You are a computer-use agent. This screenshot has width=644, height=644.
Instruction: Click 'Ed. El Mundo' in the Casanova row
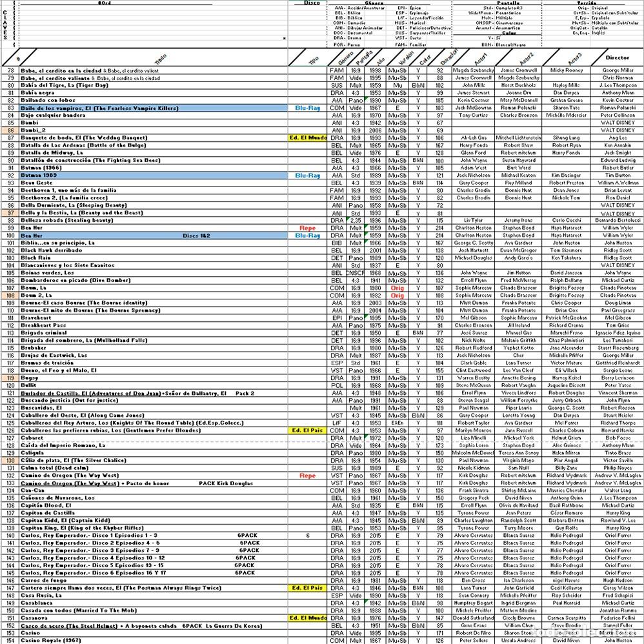pyautogui.click(x=308, y=618)
